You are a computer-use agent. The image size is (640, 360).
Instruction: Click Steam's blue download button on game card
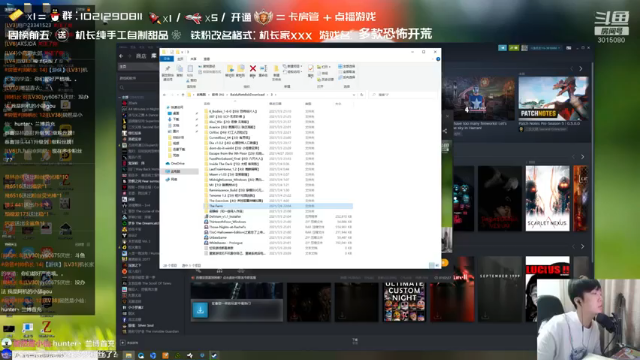200,310
